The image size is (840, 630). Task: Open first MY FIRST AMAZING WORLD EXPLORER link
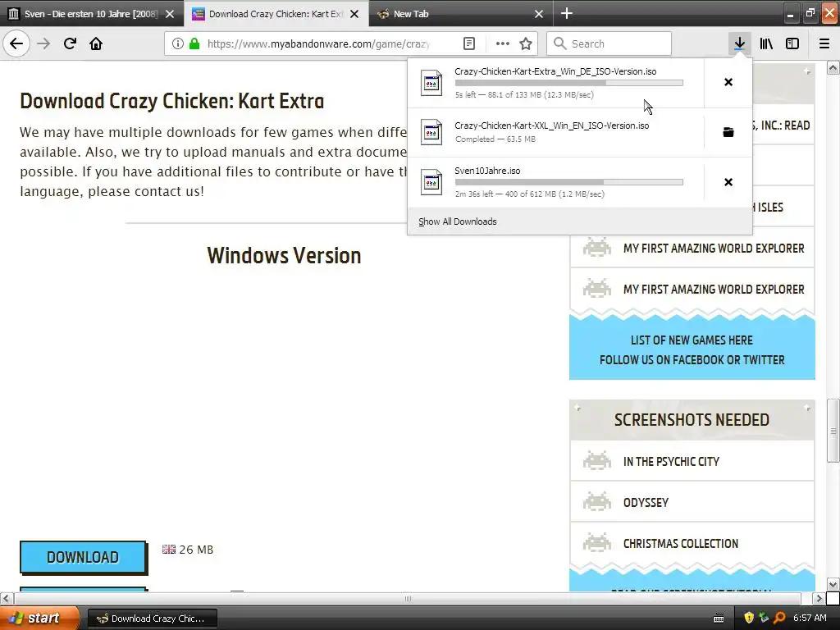[714, 248]
